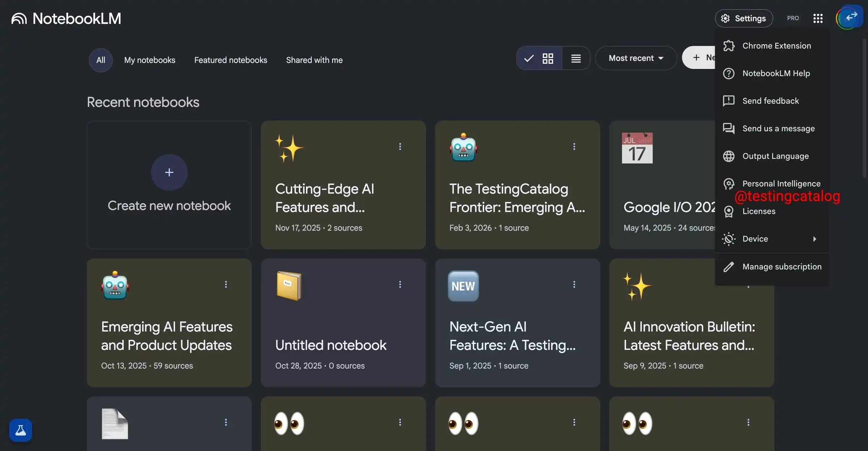Viewport: 868px width, 451px height.
Task: Open Manage subscription
Action: pos(782,267)
